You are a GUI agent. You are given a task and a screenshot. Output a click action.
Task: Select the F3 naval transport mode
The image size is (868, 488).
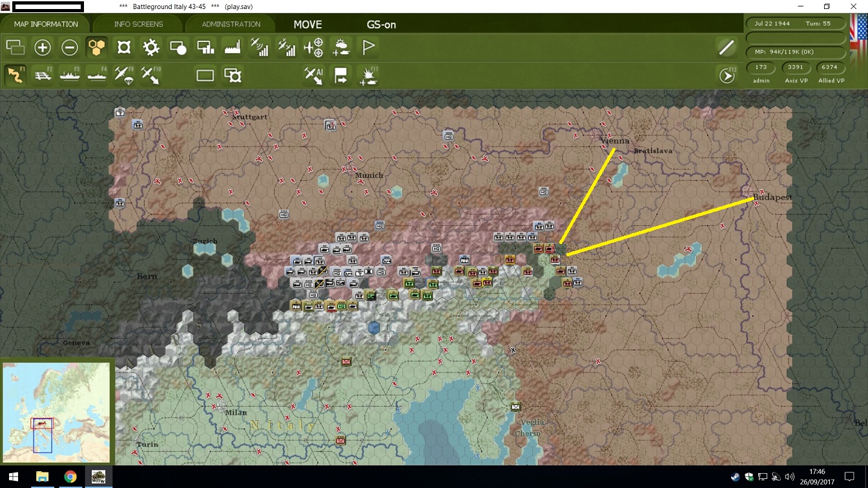[70, 75]
